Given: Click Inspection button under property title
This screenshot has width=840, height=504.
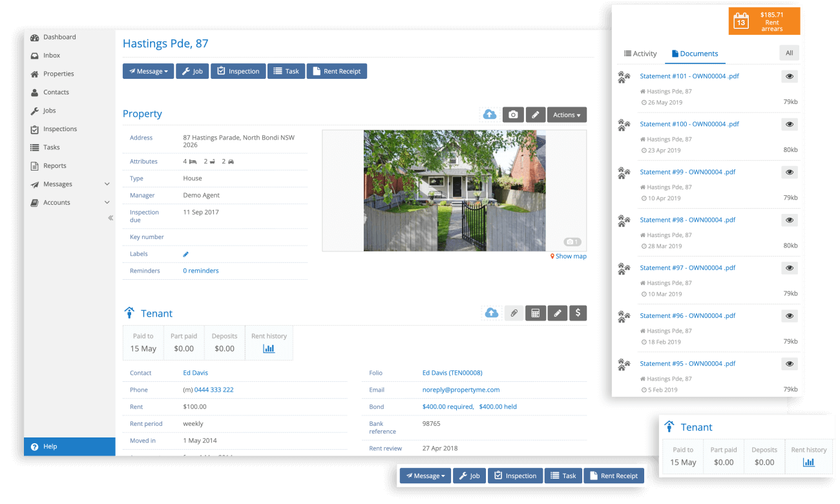Looking at the screenshot, I should pyautogui.click(x=238, y=71).
